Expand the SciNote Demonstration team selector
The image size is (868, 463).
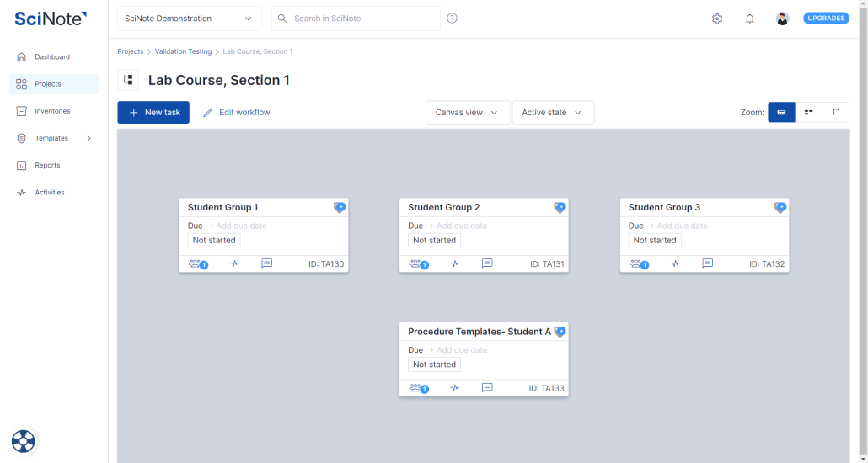coord(189,19)
